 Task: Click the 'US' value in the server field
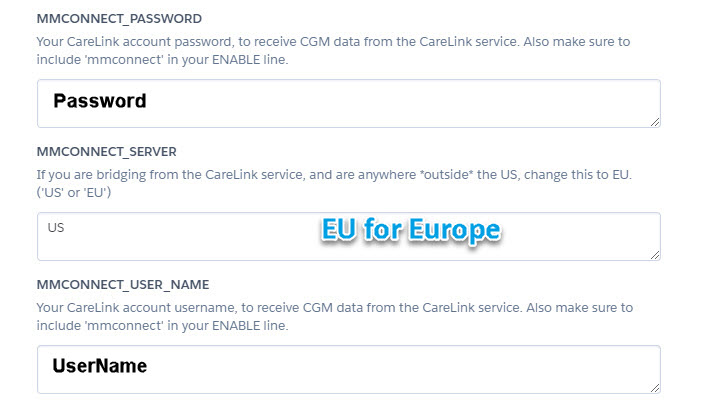click(56, 228)
